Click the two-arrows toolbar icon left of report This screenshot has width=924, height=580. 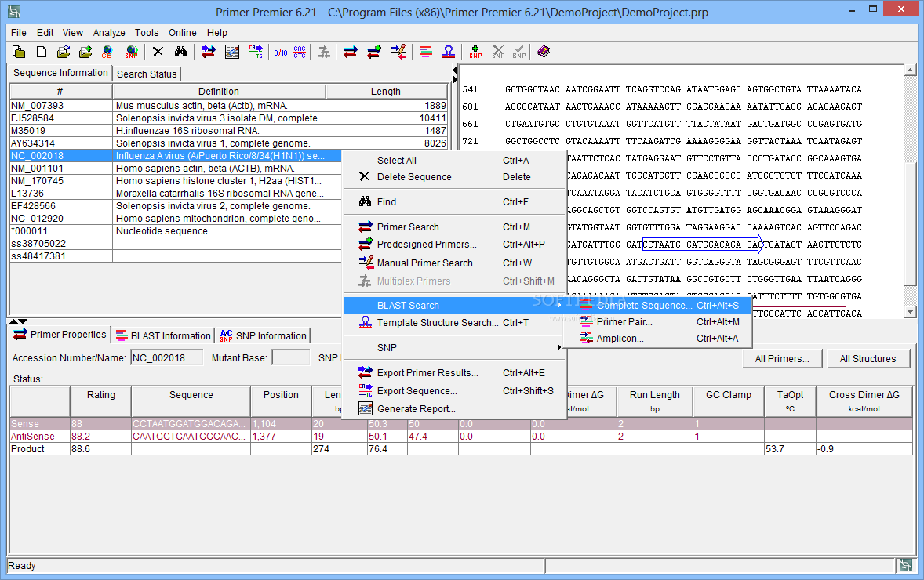point(208,52)
